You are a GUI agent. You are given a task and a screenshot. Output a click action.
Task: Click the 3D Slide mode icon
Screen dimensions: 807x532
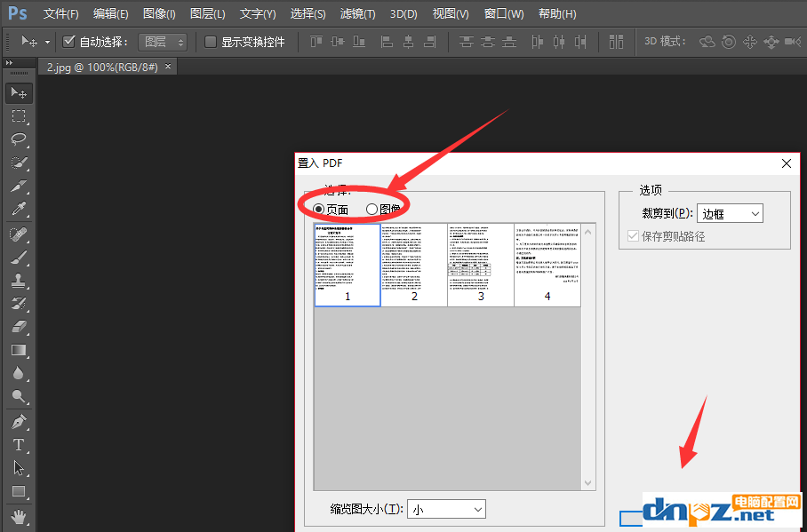tap(771, 41)
